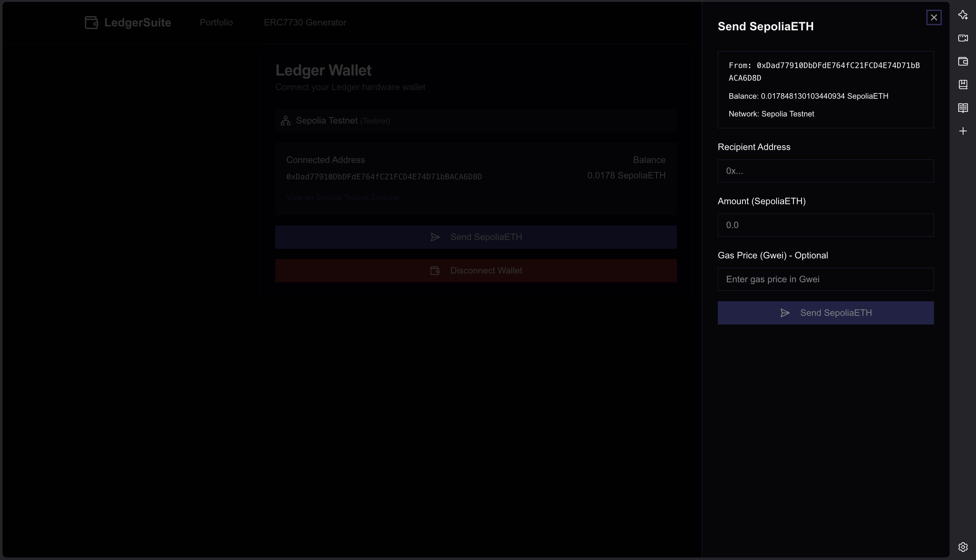Image resolution: width=976 pixels, height=560 pixels.
Task: Click the Gas Price (Gwei) - Optional label
Action: click(773, 255)
